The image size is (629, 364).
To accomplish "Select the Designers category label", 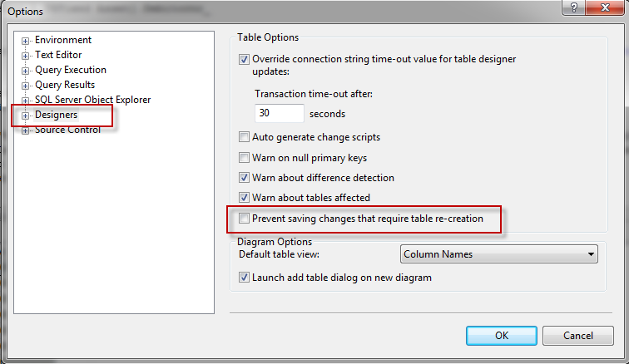I will 57,115.
